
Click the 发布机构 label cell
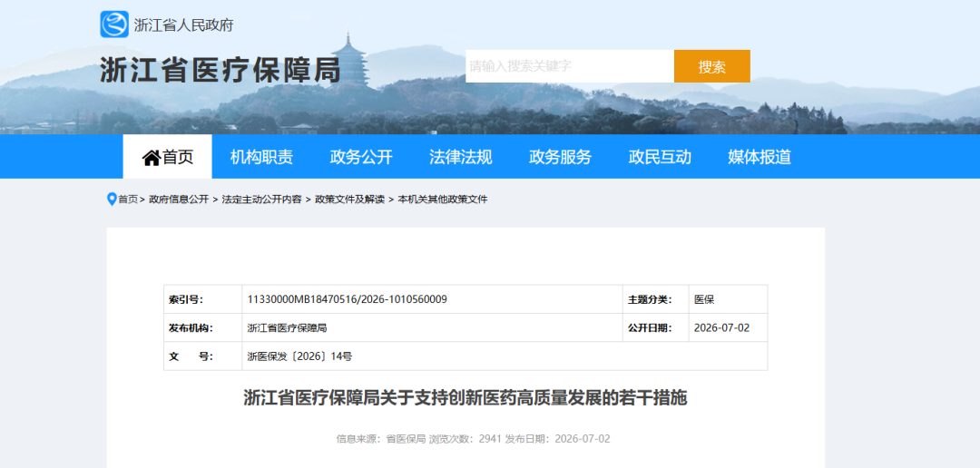click(x=203, y=328)
